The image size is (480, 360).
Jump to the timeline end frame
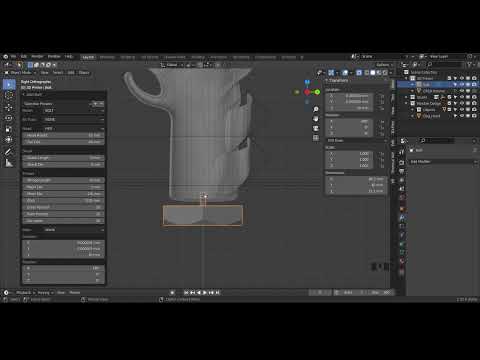(218, 293)
